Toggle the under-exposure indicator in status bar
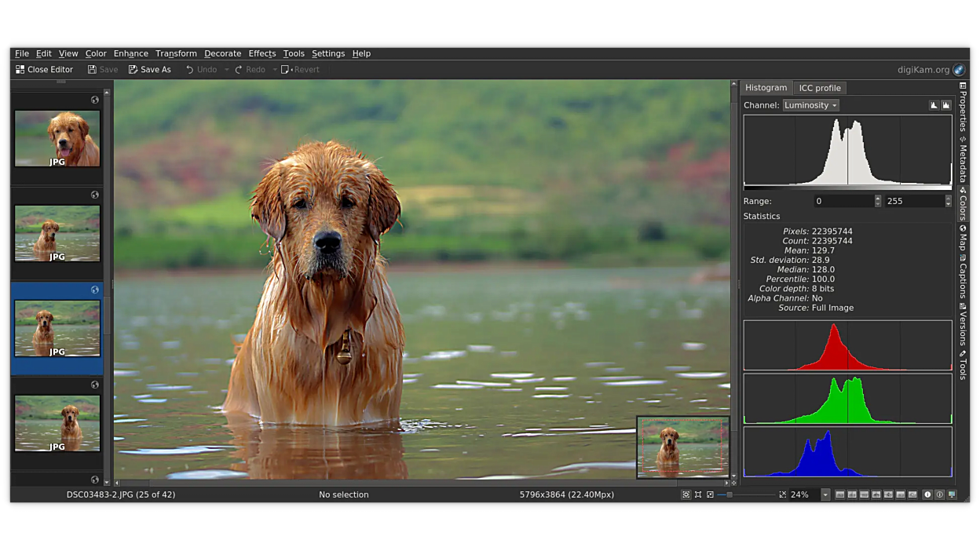The image size is (980, 551). point(927,495)
